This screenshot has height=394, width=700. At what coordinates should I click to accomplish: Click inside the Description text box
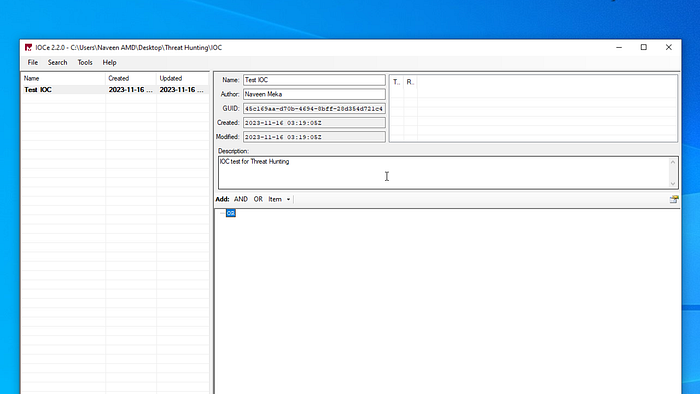[x=444, y=173]
